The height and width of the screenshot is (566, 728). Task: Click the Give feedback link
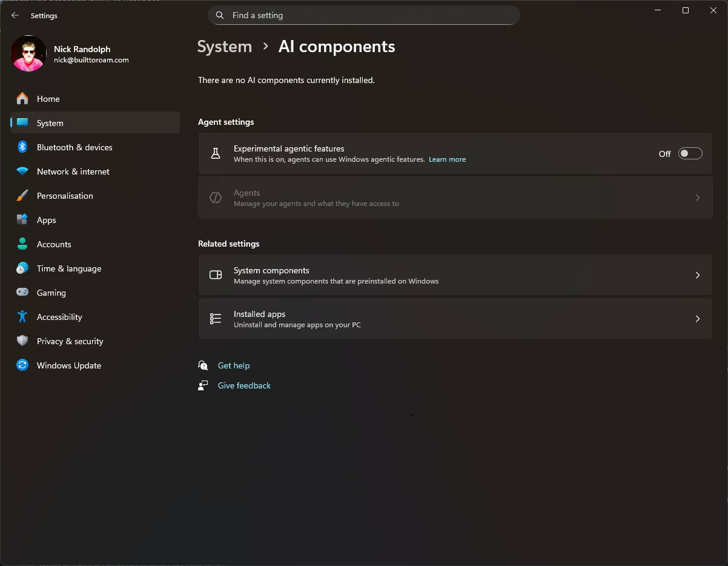coord(244,385)
